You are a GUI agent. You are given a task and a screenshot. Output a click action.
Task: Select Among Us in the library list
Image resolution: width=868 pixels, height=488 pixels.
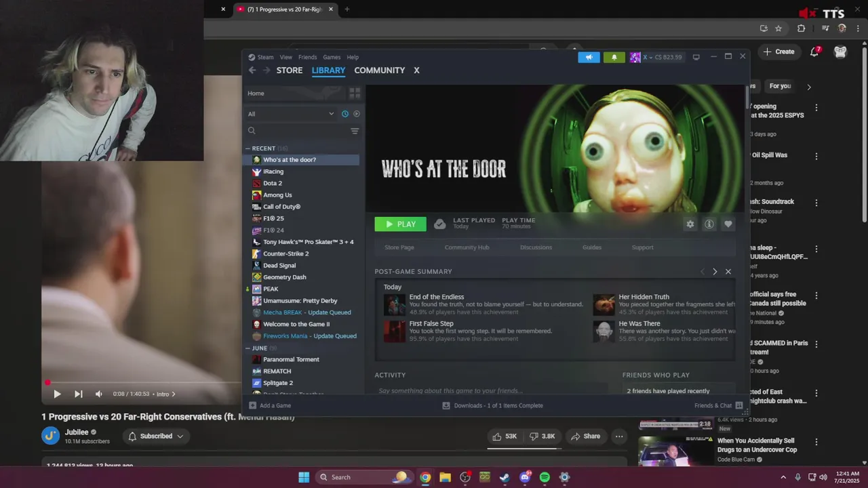pyautogui.click(x=277, y=195)
